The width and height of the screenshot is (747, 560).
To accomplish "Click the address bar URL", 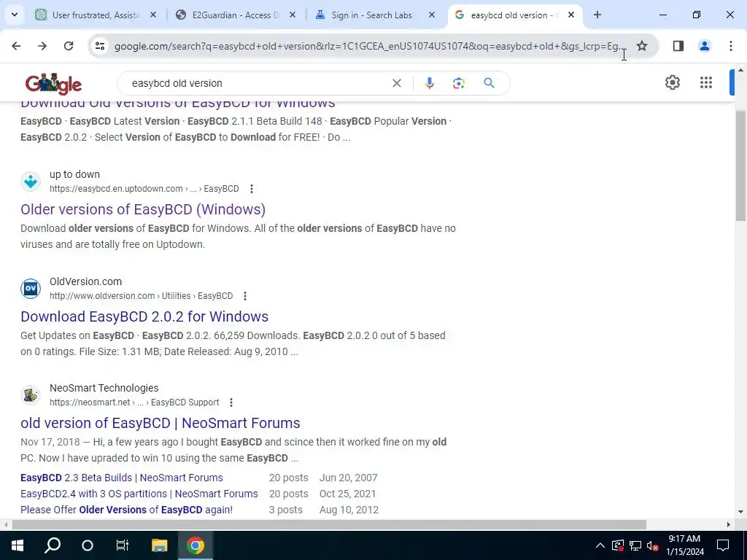I will 368,46.
